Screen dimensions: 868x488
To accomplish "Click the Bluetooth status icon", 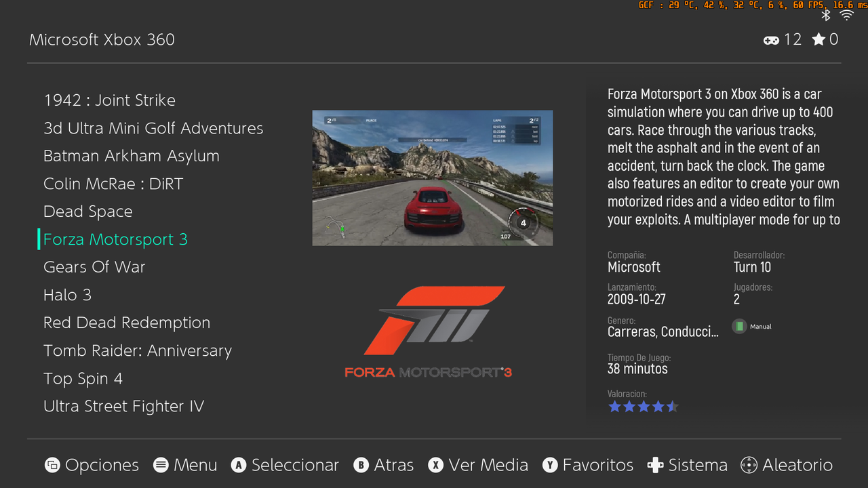I will [x=826, y=15].
